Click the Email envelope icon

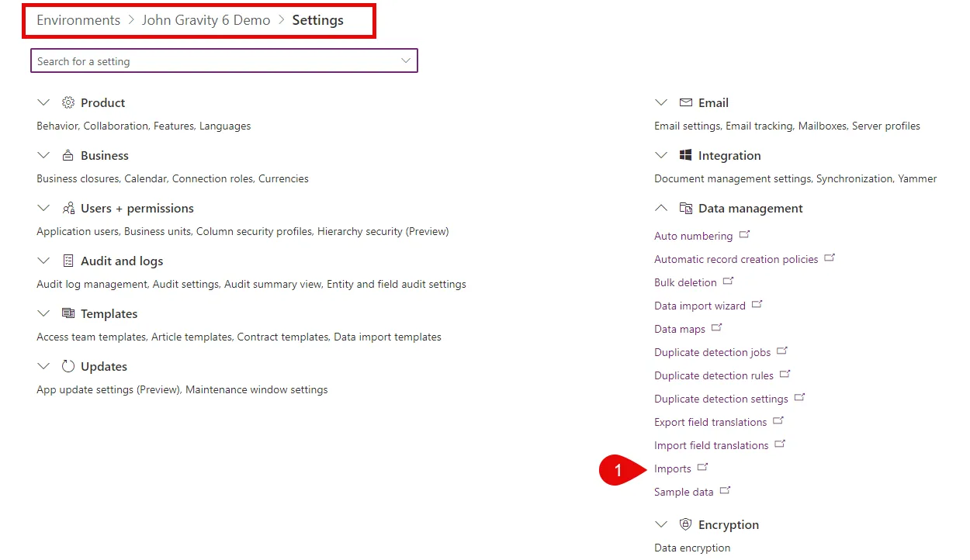[686, 102]
